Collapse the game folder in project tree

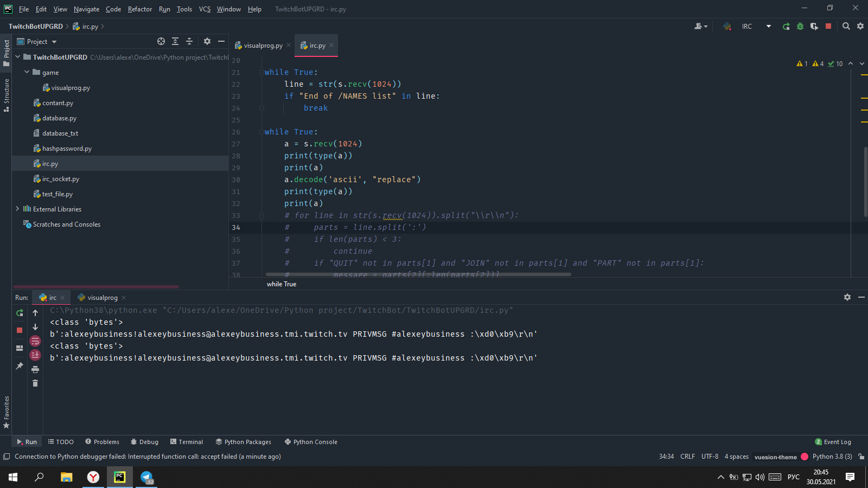point(27,72)
